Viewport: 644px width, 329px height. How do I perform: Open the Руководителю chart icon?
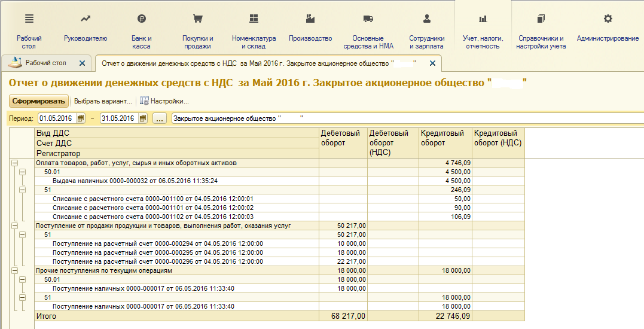(86, 19)
